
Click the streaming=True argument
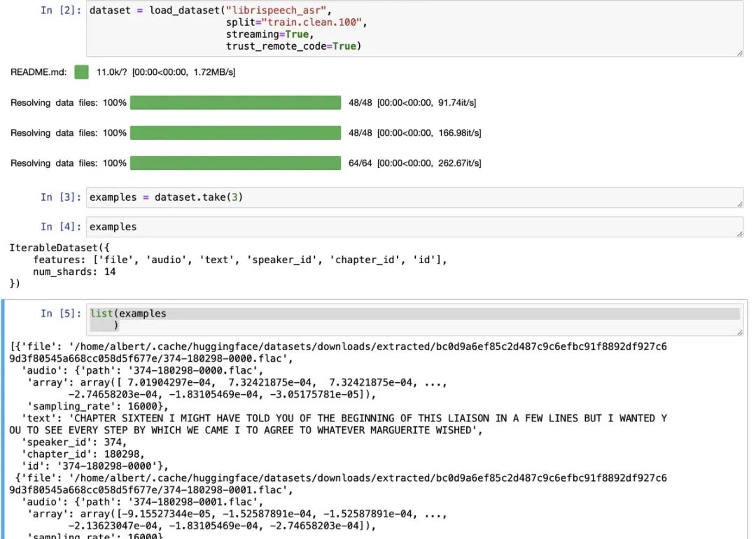tap(267, 34)
